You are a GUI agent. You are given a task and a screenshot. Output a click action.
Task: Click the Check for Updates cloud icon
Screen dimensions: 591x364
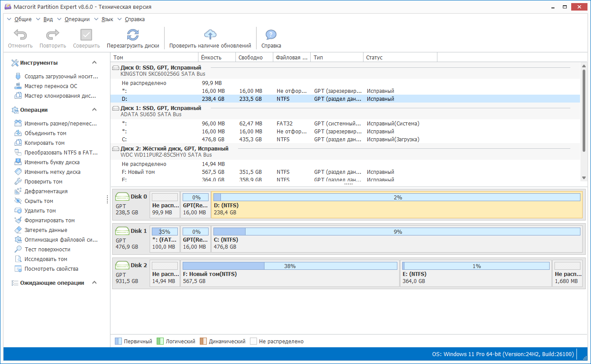click(x=210, y=35)
